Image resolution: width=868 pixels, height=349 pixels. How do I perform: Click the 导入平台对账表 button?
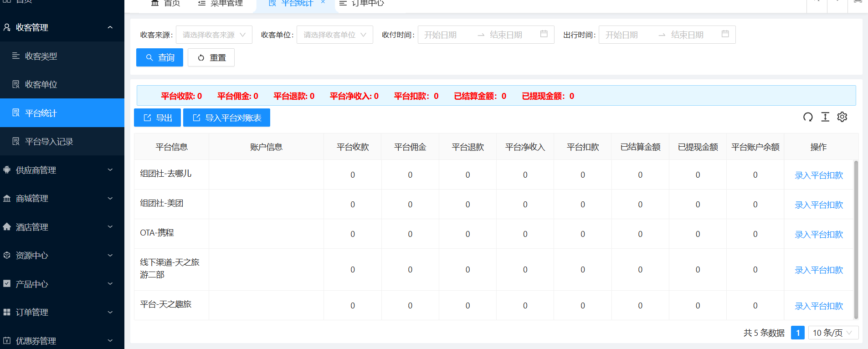226,118
